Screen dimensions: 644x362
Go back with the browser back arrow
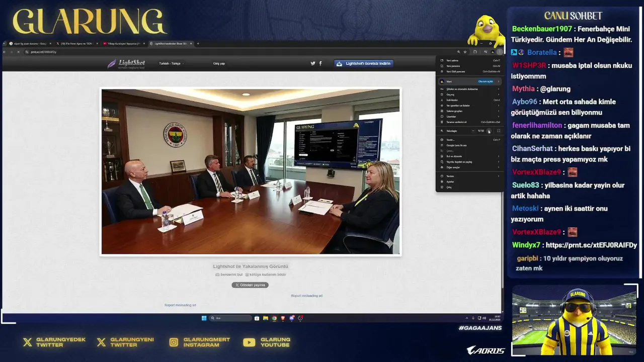pyautogui.click(x=5, y=52)
